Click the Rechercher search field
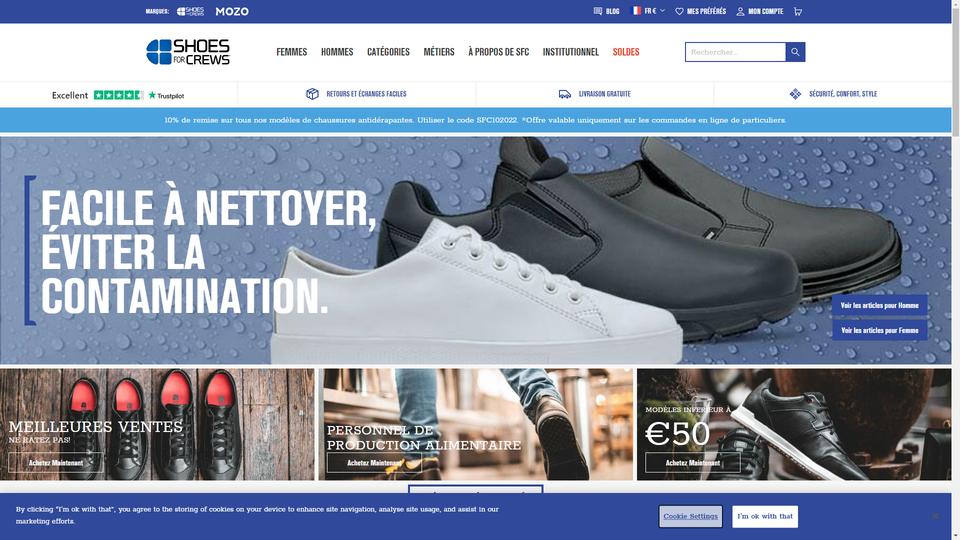This screenshot has width=960, height=540. [735, 52]
